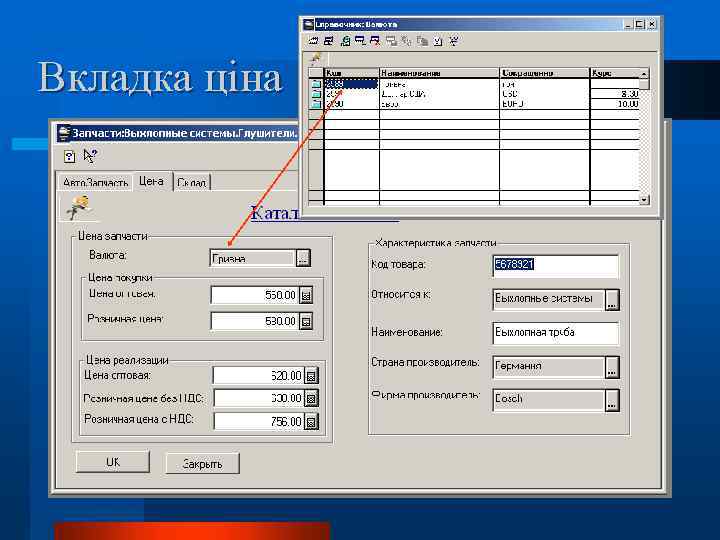
Task: Follow the blue Катал... hyperlink
Action: (x=275, y=213)
